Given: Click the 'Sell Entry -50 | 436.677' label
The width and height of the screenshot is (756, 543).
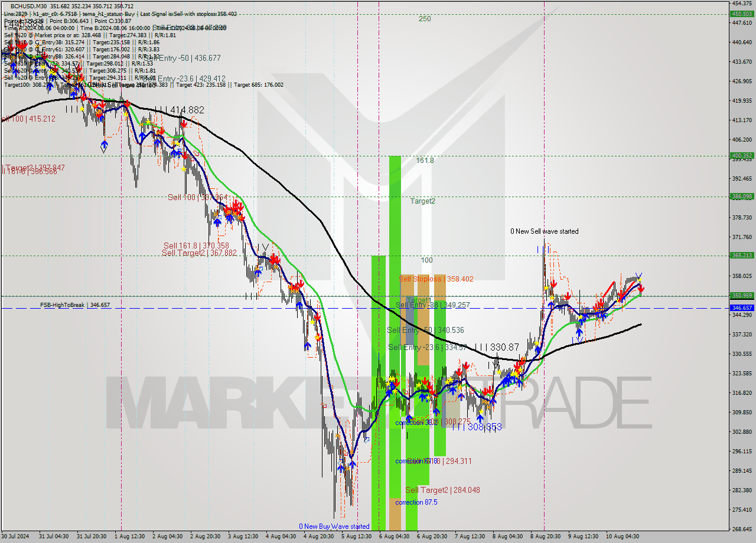Looking at the screenshot, I should (x=181, y=58).
